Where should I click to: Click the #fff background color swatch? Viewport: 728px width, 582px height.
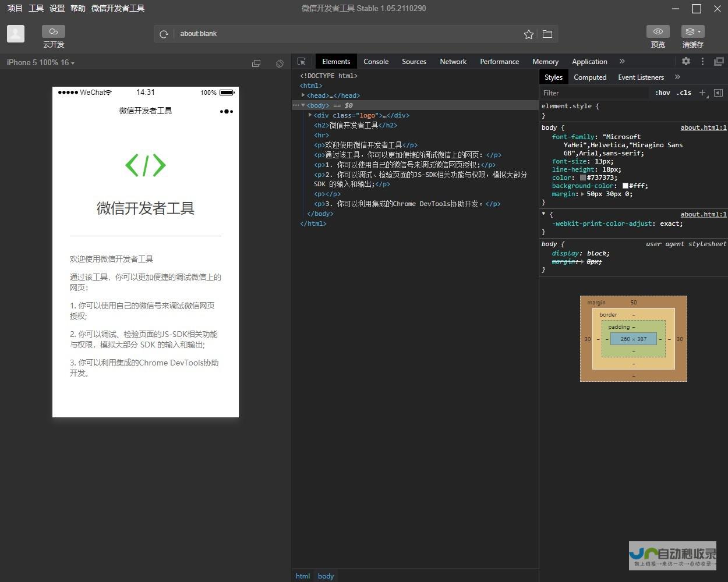[x=625, y=186]
